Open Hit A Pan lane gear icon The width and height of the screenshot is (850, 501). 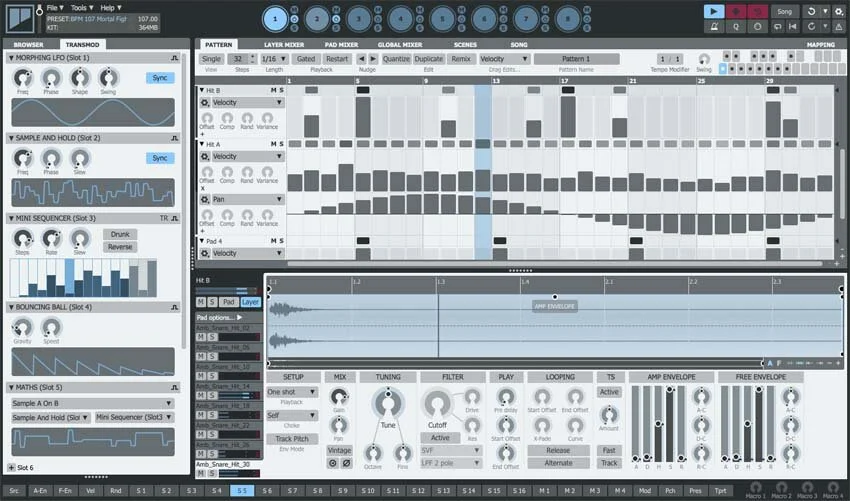coord(204,200)
